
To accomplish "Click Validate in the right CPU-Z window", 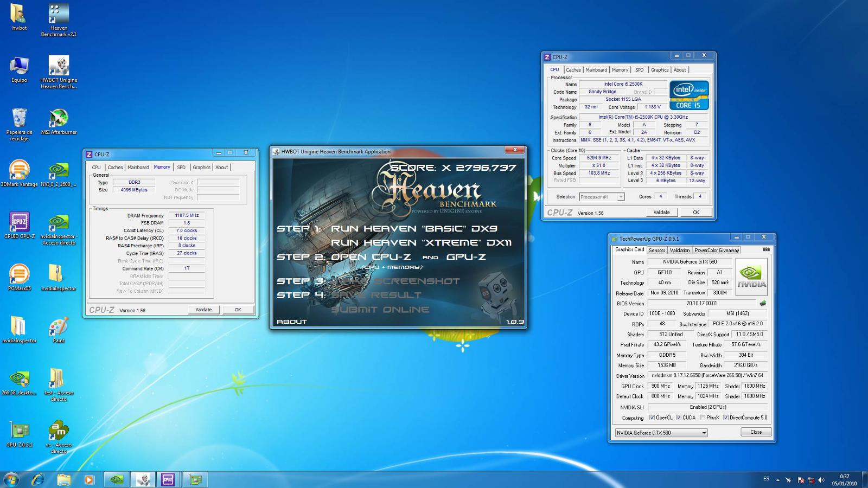I will tap(661, 212).
